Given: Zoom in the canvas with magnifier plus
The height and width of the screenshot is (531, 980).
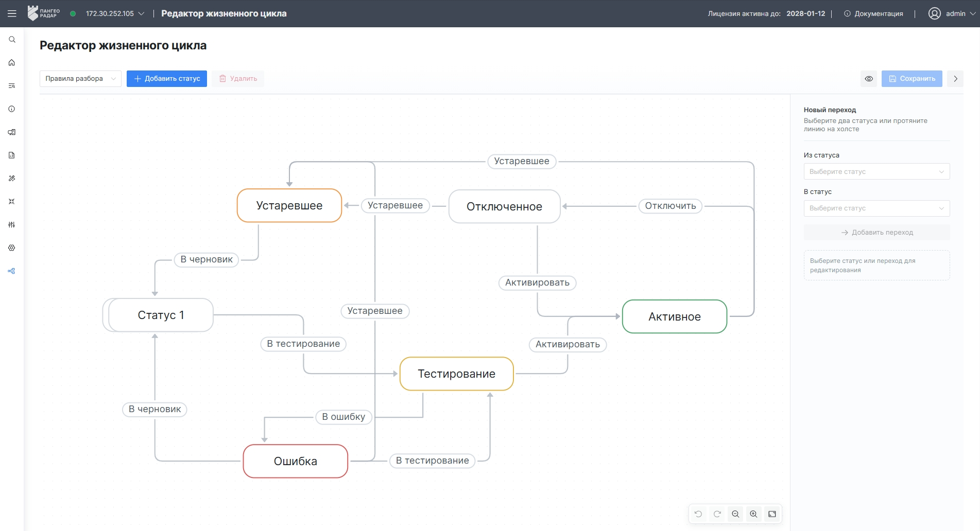Looking at the screenshot, I should click(754, 514).
